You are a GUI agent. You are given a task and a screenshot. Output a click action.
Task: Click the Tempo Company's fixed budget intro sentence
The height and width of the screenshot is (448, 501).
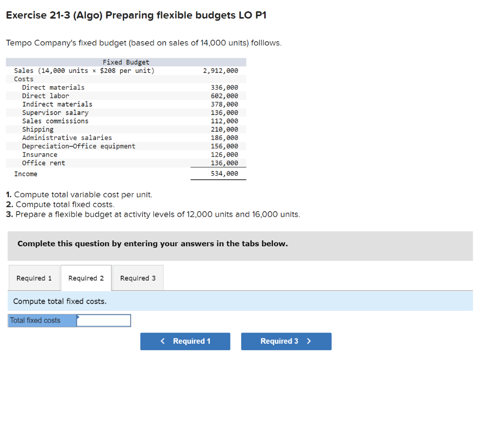click(x=144, y=43)
